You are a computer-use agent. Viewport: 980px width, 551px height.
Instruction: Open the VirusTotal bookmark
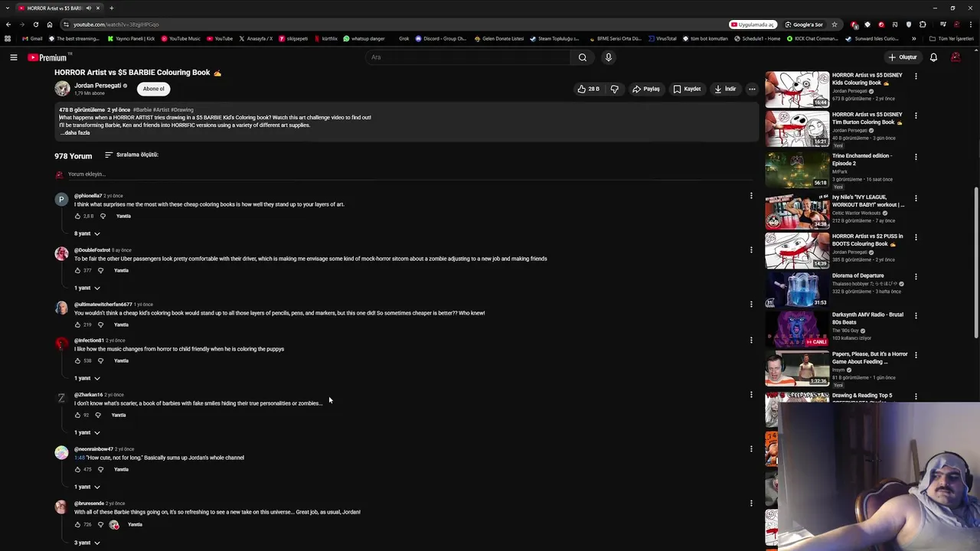pyautogui.click(x=662, y=38)
